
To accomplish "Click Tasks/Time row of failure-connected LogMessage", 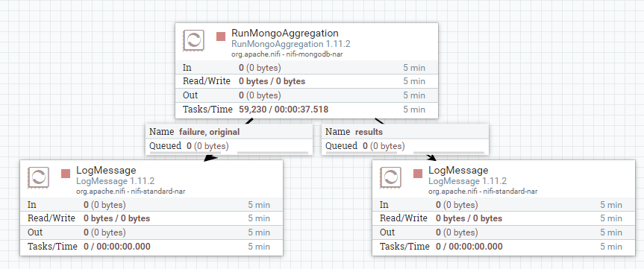I will coord(151,247).
